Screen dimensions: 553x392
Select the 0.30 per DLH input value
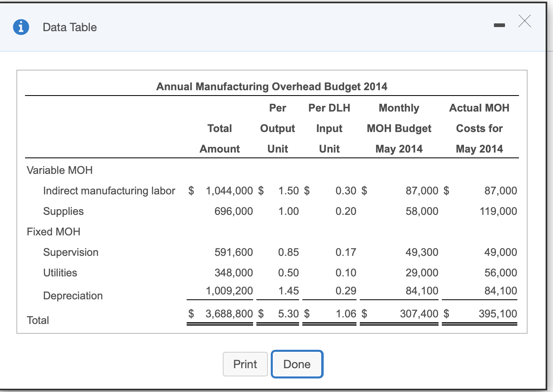pos(346,191)
